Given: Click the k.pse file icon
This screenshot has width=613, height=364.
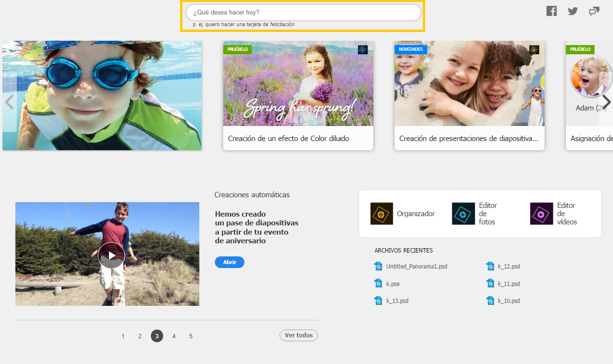Looking at the screenshot, I should point(379,284).
